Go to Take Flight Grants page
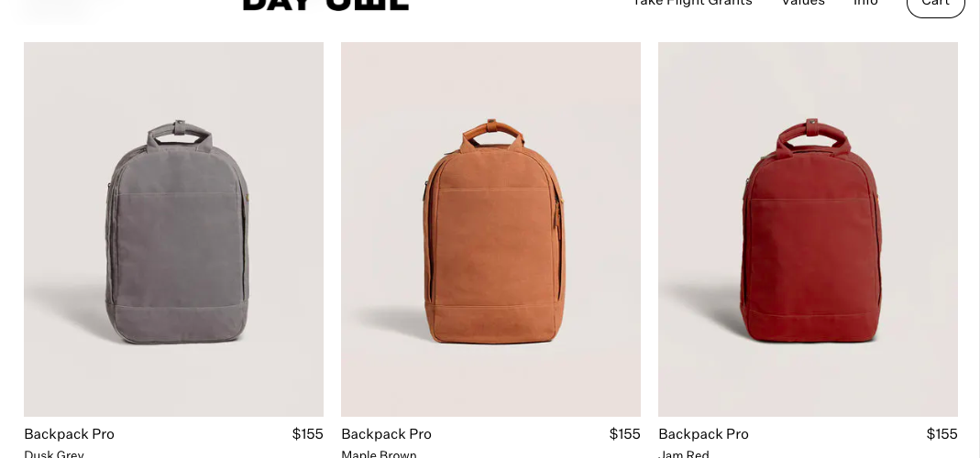The width and height of the screenshot is (980, 458). tap(692, 3)
